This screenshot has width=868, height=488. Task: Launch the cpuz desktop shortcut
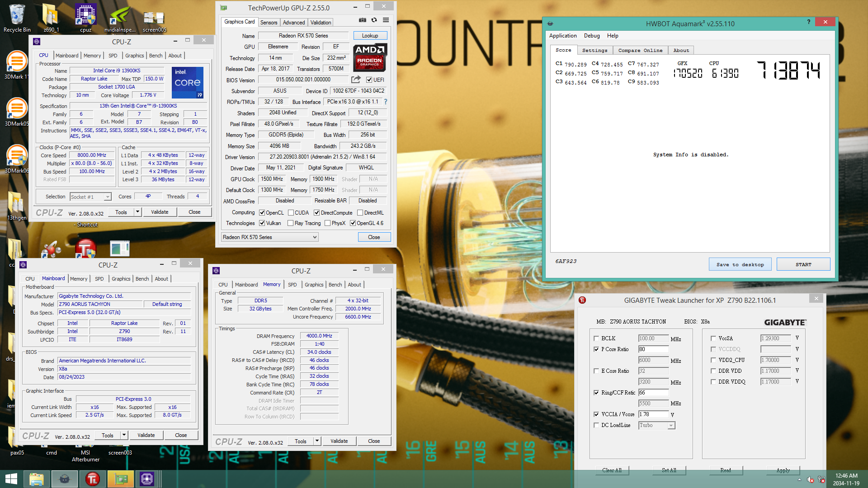(x=85, y=17)
